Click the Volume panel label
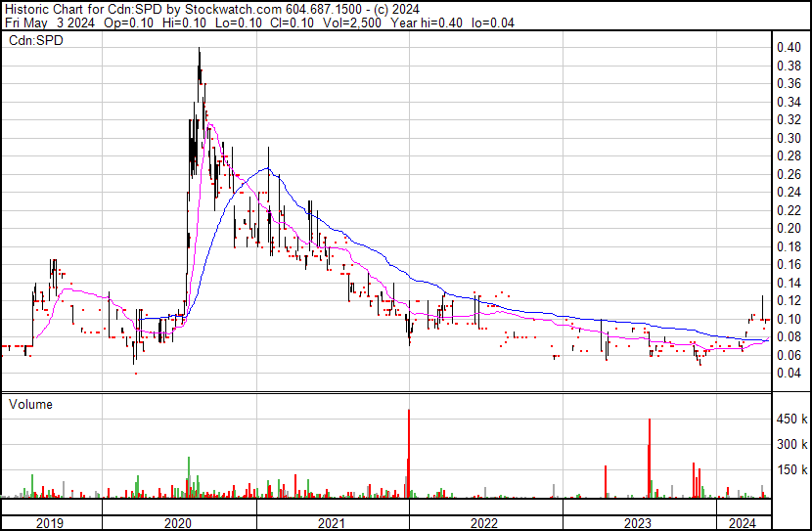This screenshot has height=531, width=812. tap(30, 404)
